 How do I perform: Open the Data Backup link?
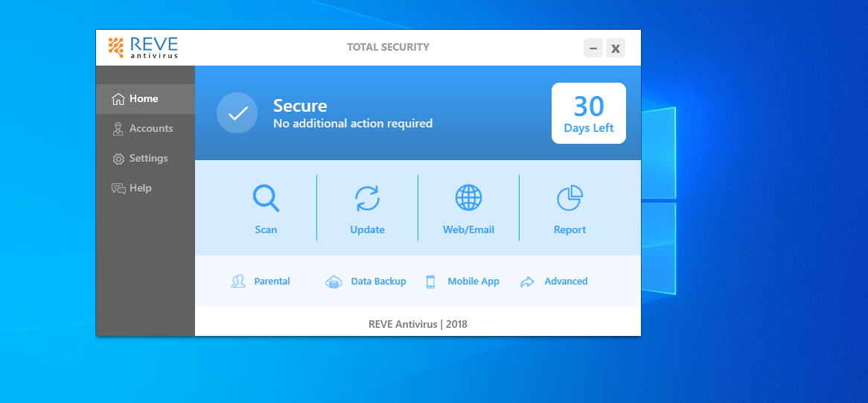coord(379,282)
